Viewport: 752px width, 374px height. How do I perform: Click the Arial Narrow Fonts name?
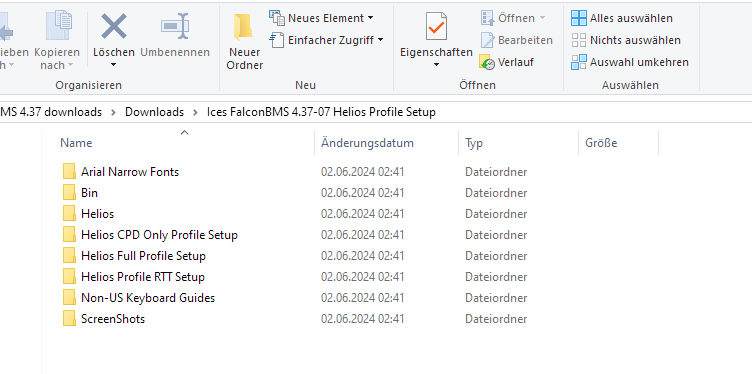pos(130,172)
